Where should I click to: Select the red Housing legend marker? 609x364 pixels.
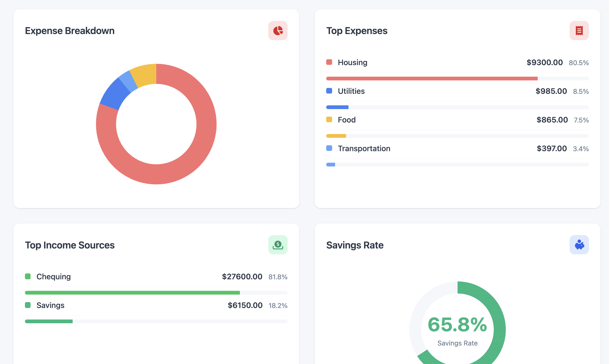tap(329, 62)
